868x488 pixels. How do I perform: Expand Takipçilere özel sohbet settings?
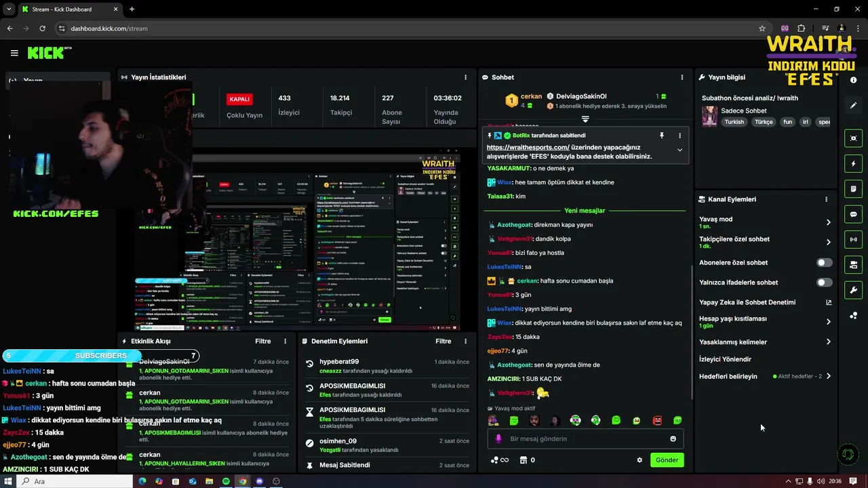(x=829, y=242)
